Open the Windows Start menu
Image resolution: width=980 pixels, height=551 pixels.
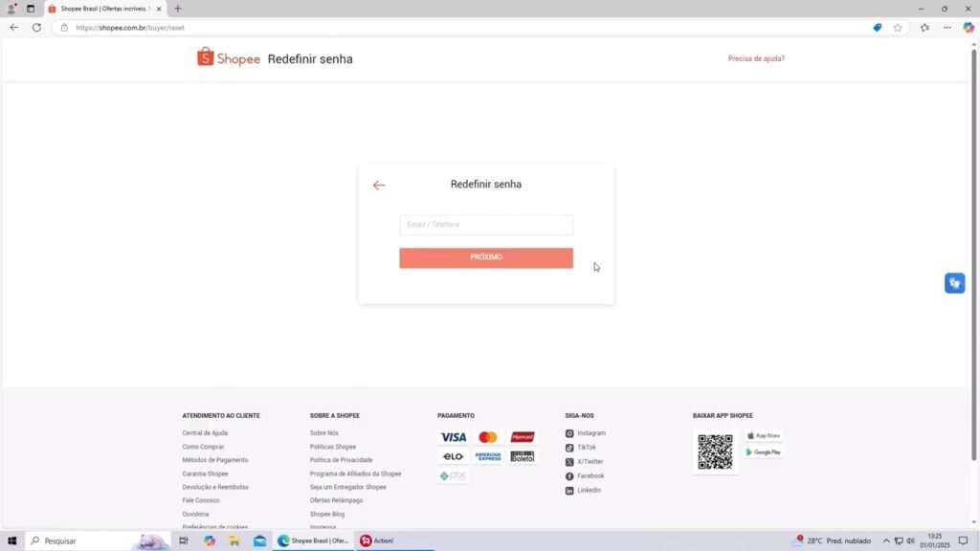[11, 540]
